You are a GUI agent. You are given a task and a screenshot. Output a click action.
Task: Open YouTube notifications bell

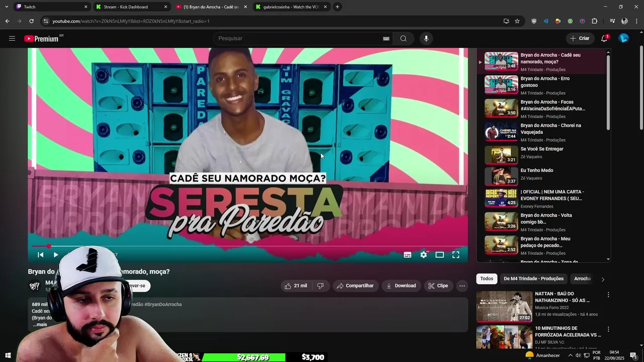[604, 39]
